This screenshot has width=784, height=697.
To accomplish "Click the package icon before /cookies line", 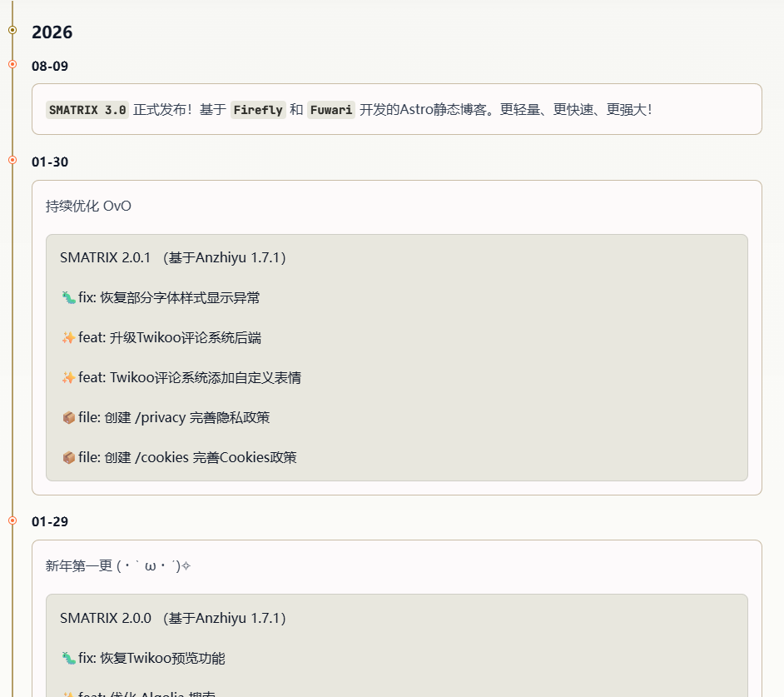I will [x=68, y=457].
